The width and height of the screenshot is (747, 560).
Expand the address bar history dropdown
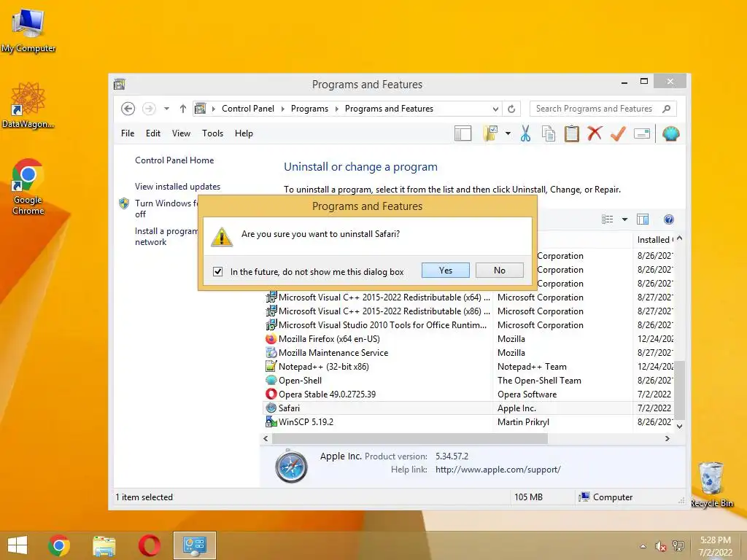click(x=495, y=109)
